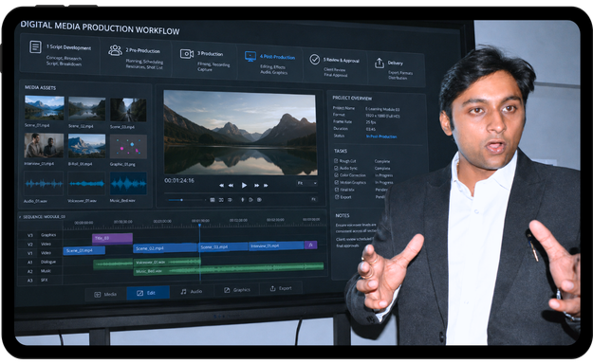593x364 pixels.
Task: Select the Edit workspace tab
Action: point(147,293)
